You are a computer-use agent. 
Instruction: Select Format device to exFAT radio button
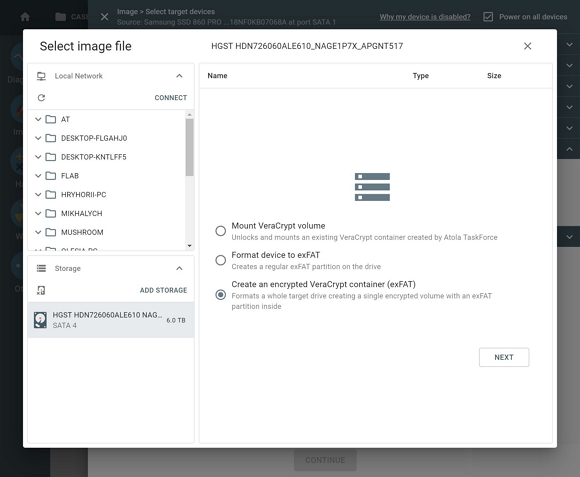(220, 260)
